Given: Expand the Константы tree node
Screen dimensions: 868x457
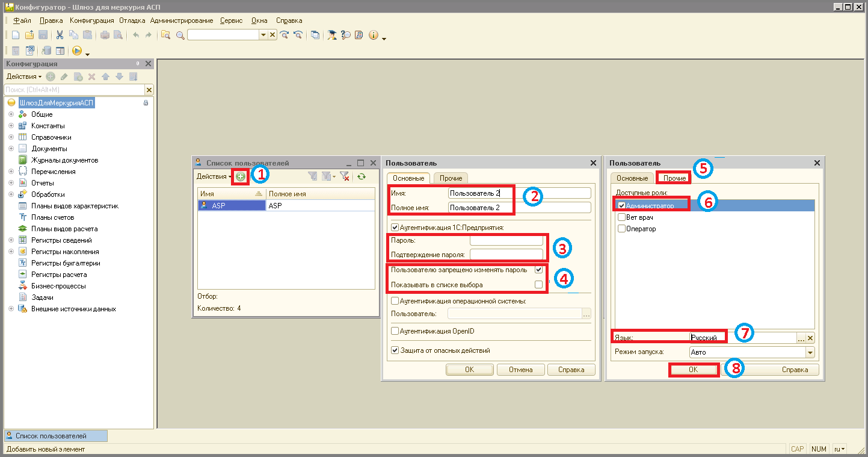Looking at the screenshot, I should [11, 126].
